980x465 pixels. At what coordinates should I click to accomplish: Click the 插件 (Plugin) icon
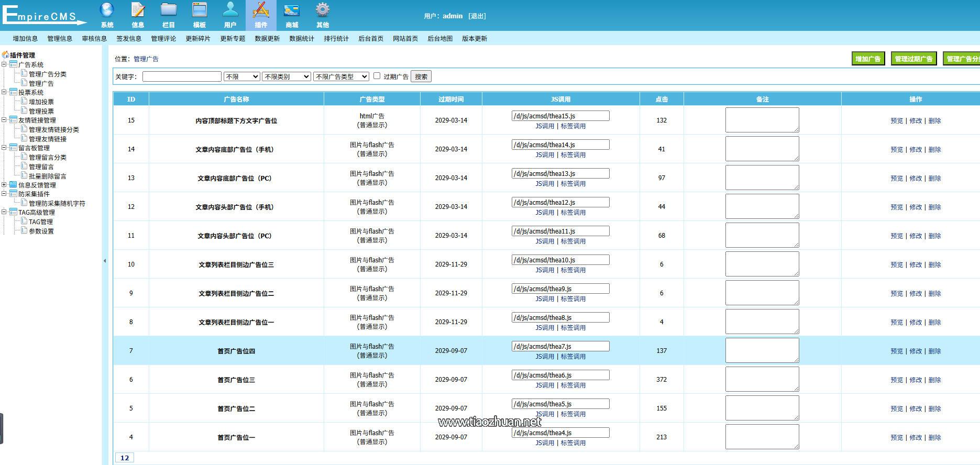coord(261,10)
